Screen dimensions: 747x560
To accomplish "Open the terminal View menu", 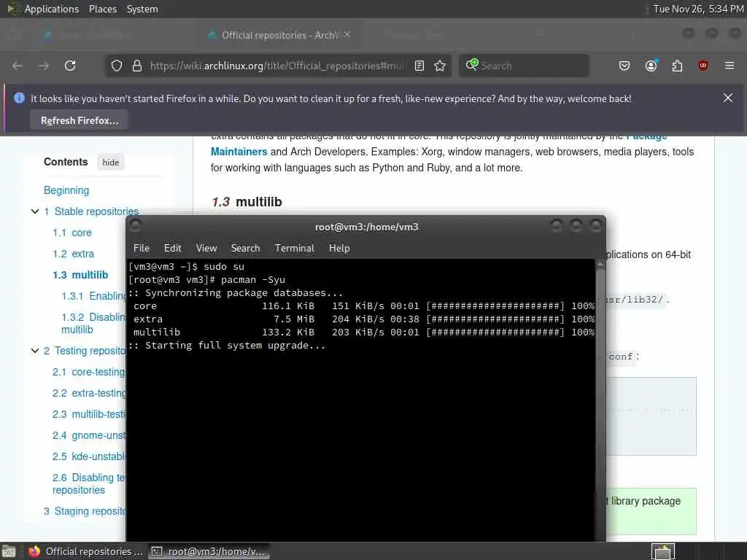I will [206, 248].
